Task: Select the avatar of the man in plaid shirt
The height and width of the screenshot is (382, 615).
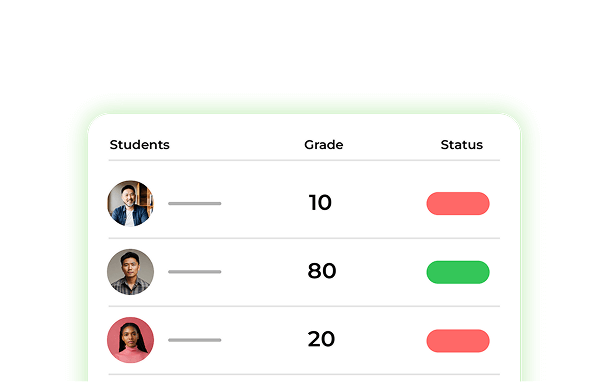Action: click(130, 272)
